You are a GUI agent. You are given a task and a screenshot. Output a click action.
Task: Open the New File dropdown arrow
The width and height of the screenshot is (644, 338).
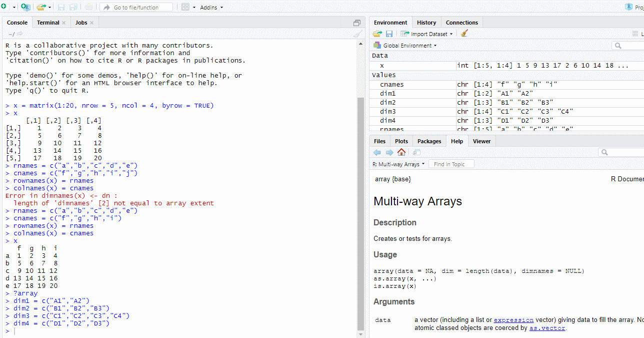coord(14,8)
